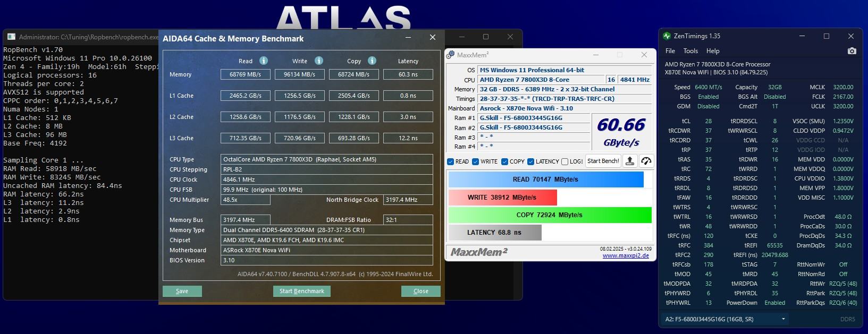Click the Read info icon in AIDA64
This screenshot has height=334, width=868.
pos(264,61)
